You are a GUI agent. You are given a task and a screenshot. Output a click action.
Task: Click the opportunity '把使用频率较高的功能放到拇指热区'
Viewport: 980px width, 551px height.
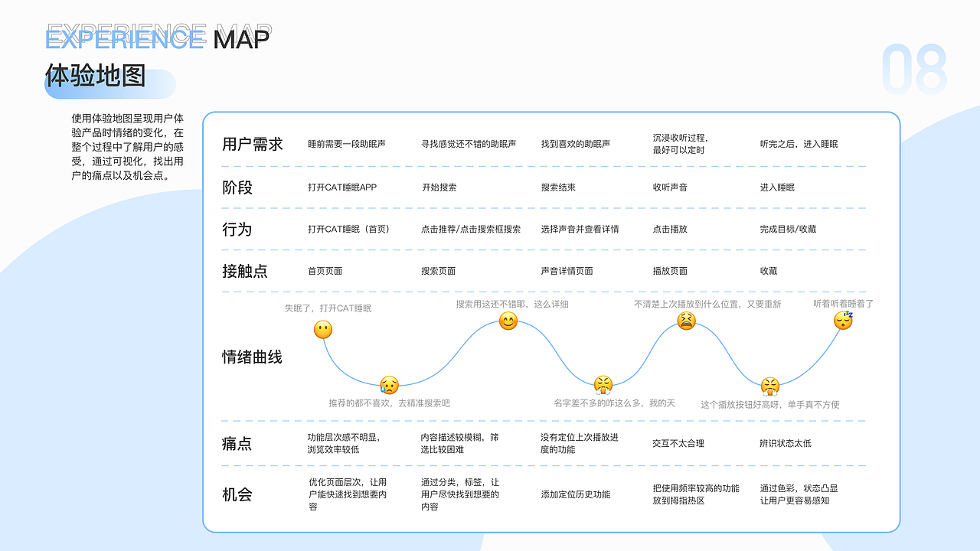click(696, 494)
